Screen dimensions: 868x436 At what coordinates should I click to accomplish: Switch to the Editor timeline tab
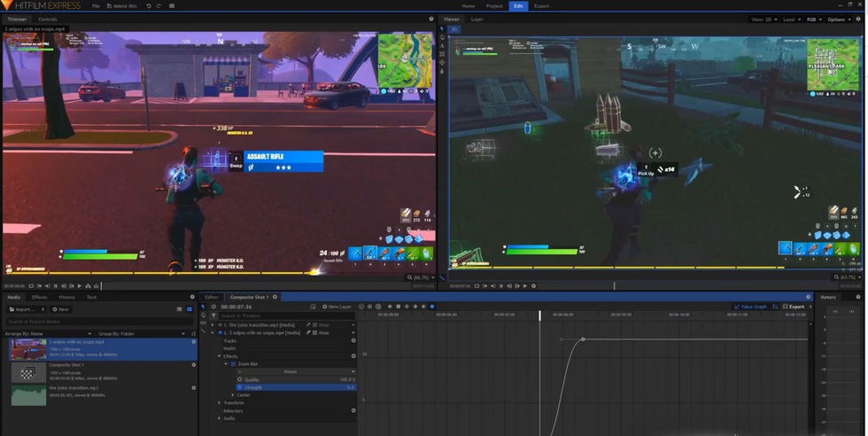point(212,297)
